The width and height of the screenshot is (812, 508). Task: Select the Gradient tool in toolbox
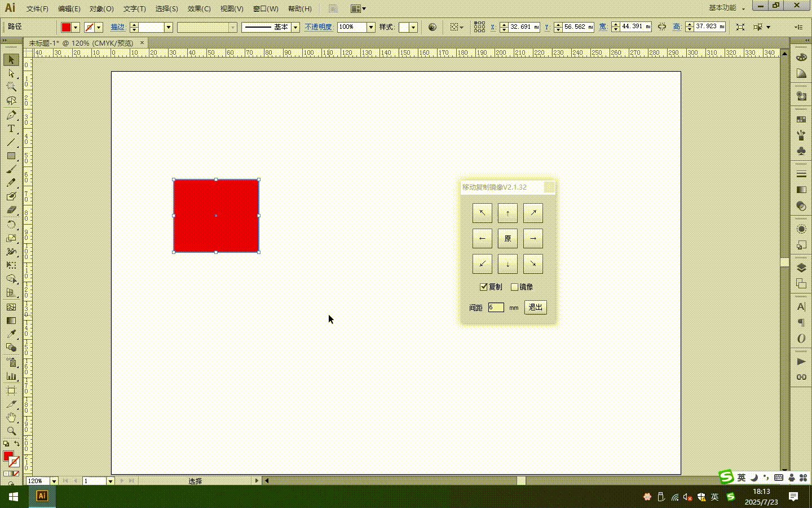point(11,320)
